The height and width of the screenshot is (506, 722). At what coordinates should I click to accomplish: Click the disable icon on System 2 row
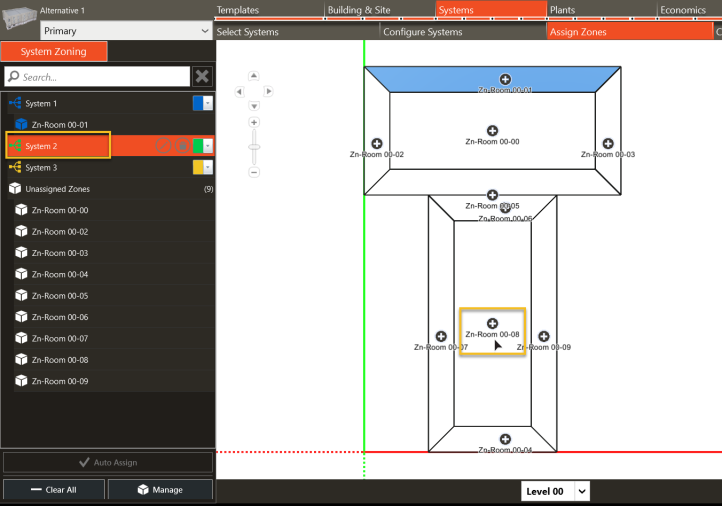[163, 145]
